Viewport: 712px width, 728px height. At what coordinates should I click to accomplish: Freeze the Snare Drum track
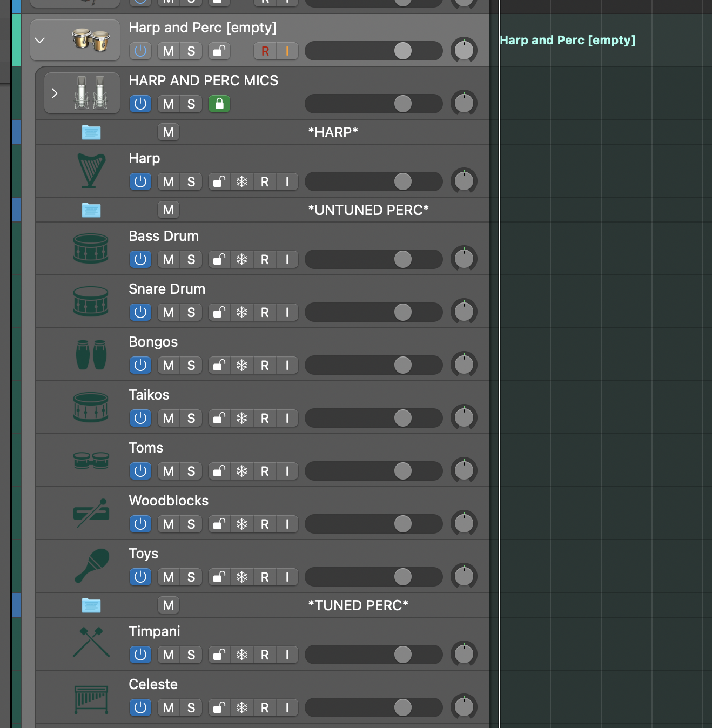(x=242, y=313)
